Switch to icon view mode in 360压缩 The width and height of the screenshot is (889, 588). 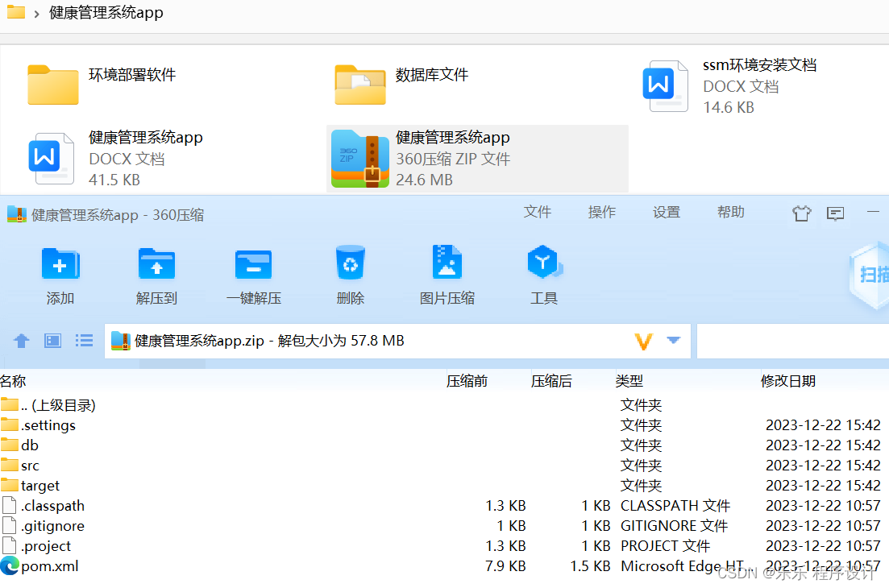[x=52, y=341]
